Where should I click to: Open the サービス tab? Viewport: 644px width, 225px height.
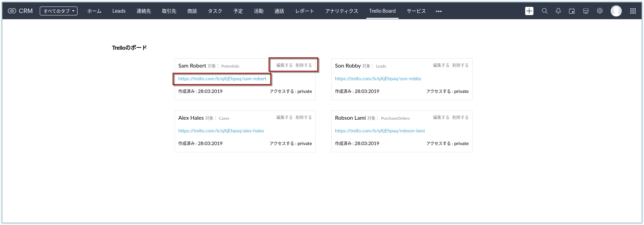(416, 11)
